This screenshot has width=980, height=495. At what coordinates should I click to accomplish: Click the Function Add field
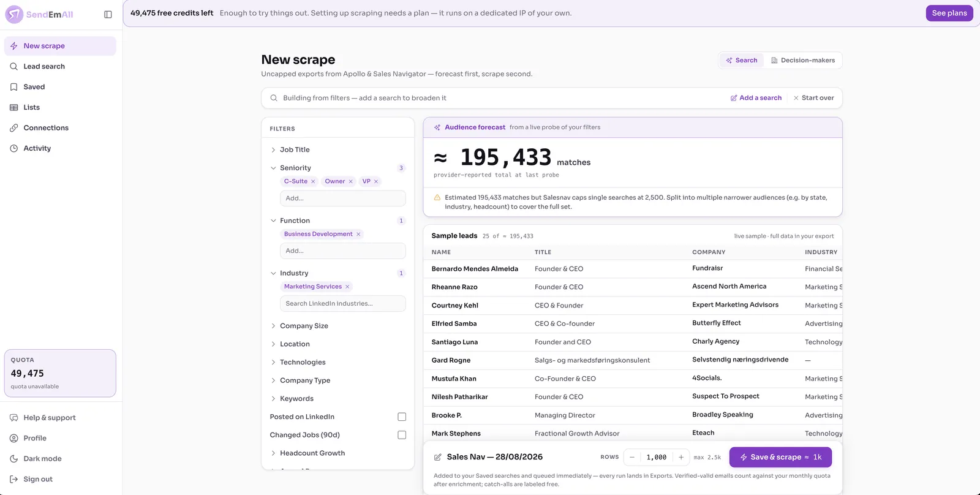click(x=342, y=251)
